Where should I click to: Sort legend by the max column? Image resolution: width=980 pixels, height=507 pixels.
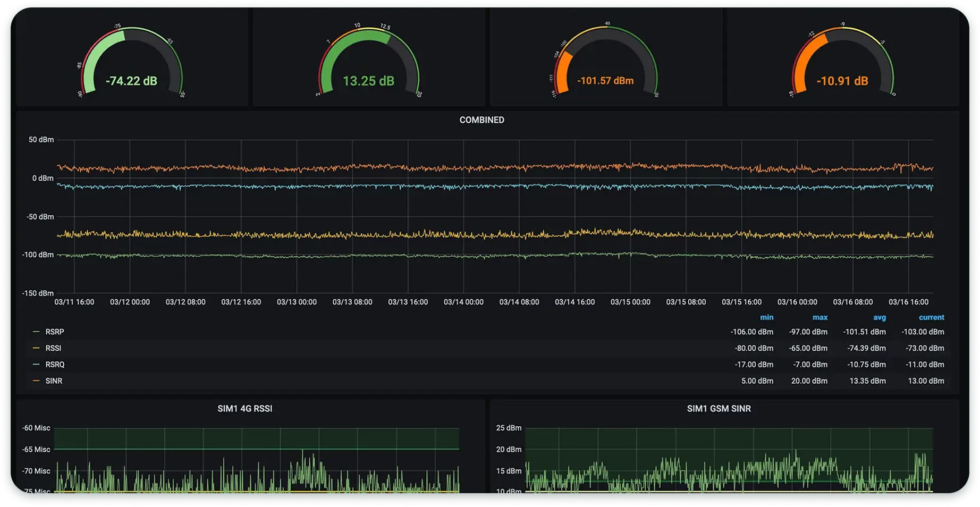[820, 317]
